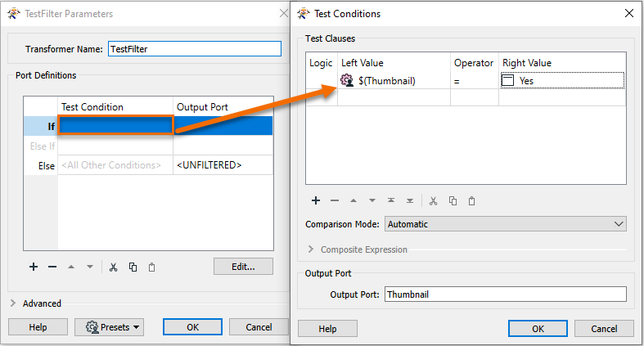Viewport: 644px width, 346px height.
Task: Select the Else If test condition cell
Action: (115, 146)
